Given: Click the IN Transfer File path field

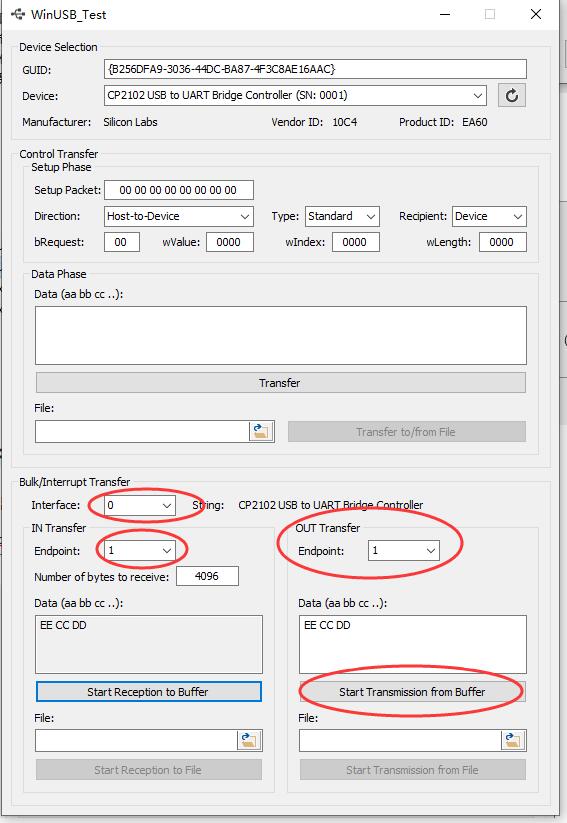Looking at the screenshot, I should [136, 741].
